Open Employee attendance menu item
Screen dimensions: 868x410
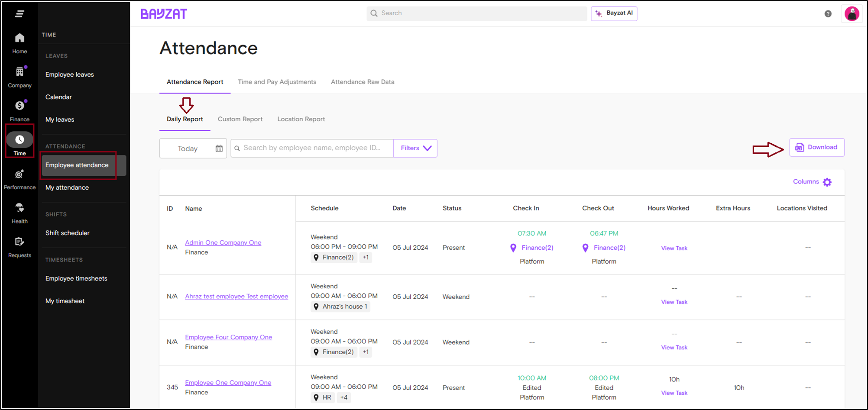pos(84,165)
